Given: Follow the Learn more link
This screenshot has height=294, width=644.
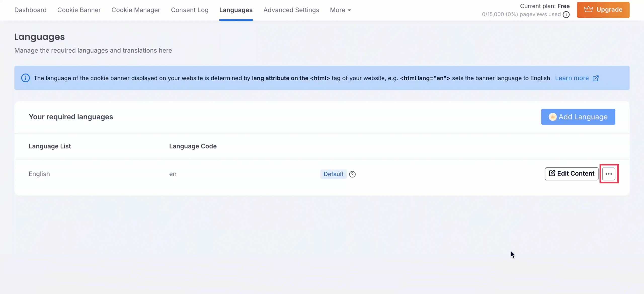Looking at the screenshot, I should [572, 78].
